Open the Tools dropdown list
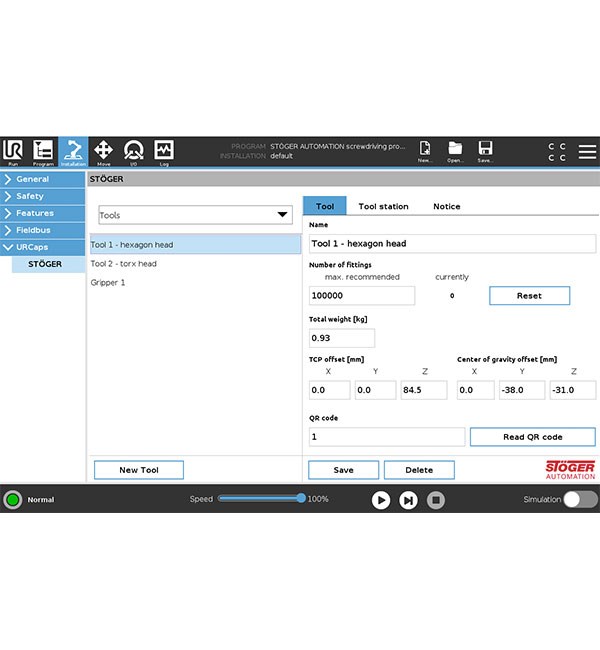The image size is (600, 650). (195, 215)
